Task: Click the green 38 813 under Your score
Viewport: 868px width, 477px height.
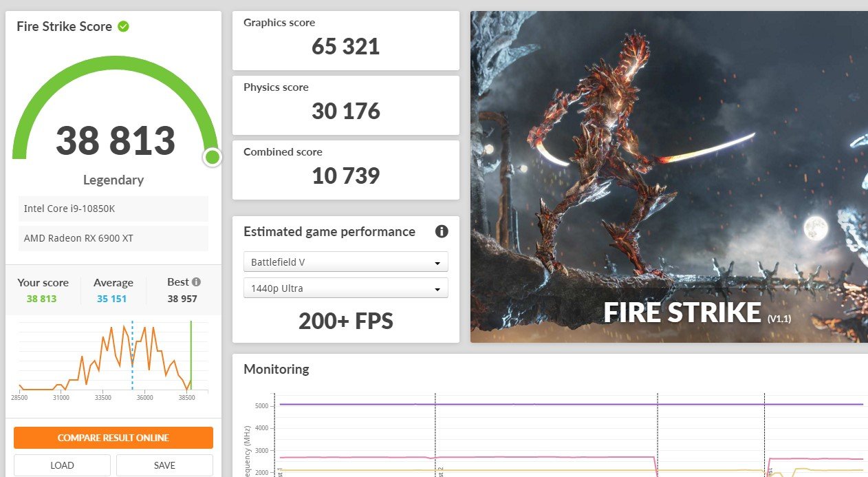Action: pos(42,299)
